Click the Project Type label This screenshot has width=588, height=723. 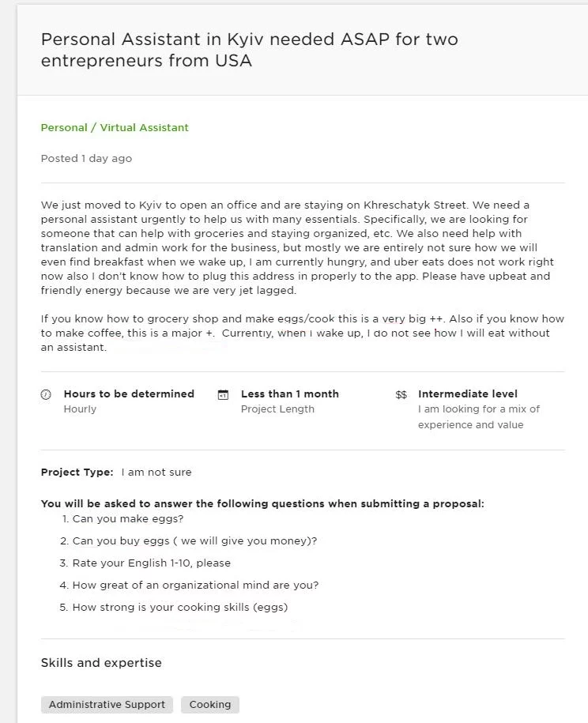(77, 473)
